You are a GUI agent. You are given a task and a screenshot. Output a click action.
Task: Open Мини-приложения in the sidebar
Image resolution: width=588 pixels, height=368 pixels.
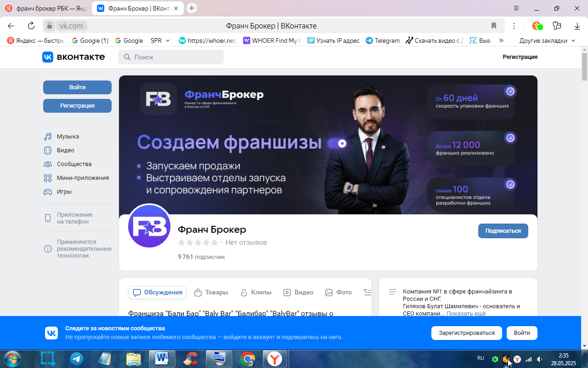click(x=76, y=178)
